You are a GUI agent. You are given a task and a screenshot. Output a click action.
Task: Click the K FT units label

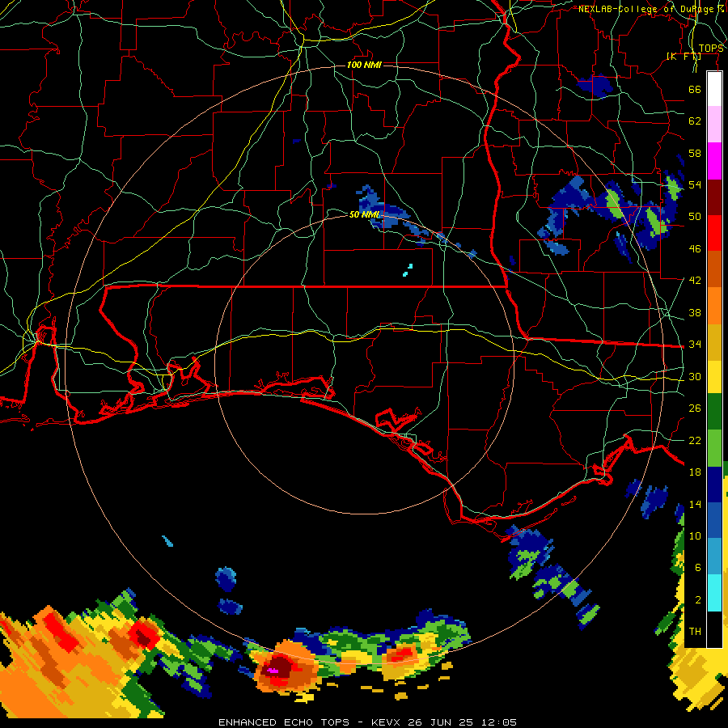[684, 57]
